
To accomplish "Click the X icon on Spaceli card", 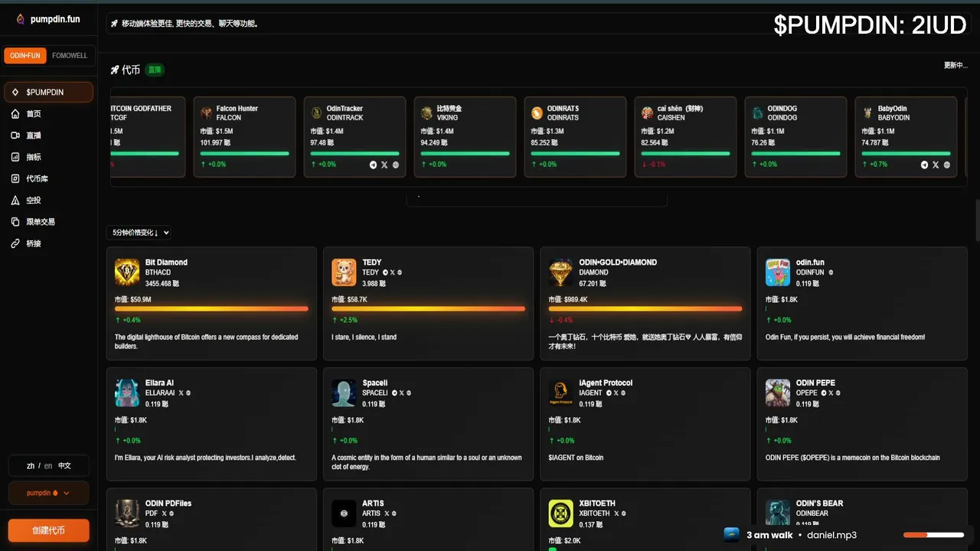I will pos(401,393).
